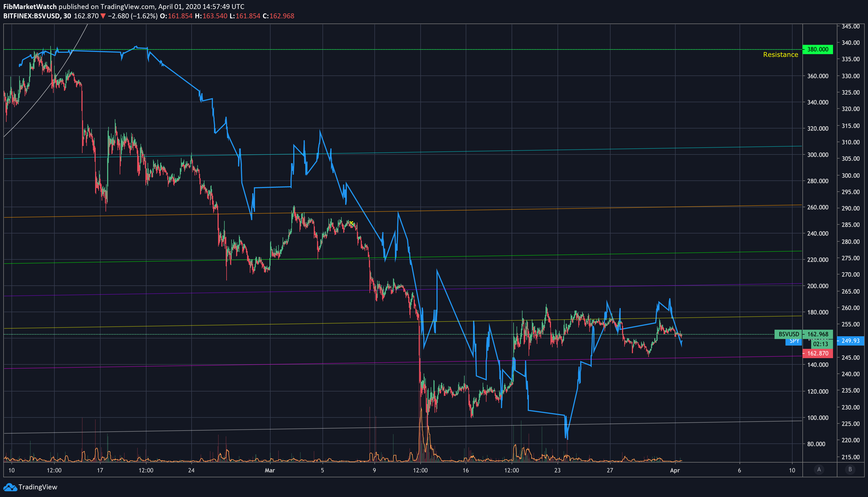Toggle the 'B' scale button
Viewport: 868px width, 497px height.
850,469
